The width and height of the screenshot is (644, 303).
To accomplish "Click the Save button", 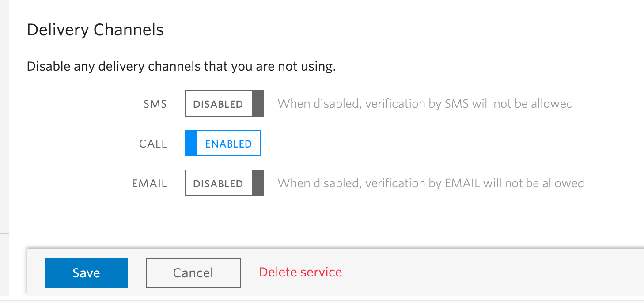I will pos(86,273).
